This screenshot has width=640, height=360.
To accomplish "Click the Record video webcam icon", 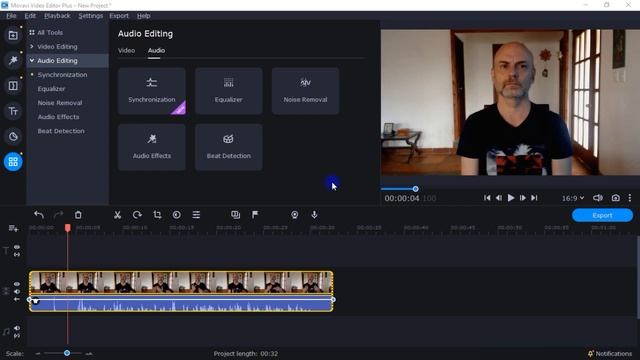I will [295, 215].
